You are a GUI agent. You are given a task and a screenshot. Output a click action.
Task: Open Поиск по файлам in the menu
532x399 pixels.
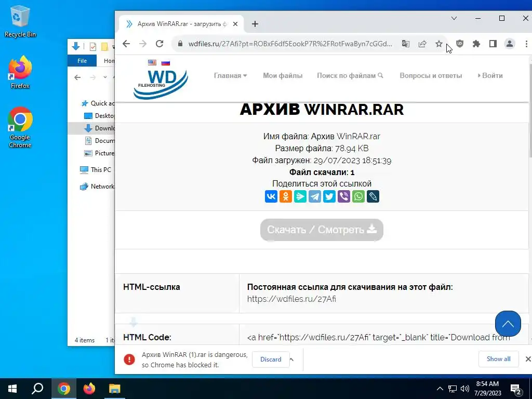tap(350, 76)
